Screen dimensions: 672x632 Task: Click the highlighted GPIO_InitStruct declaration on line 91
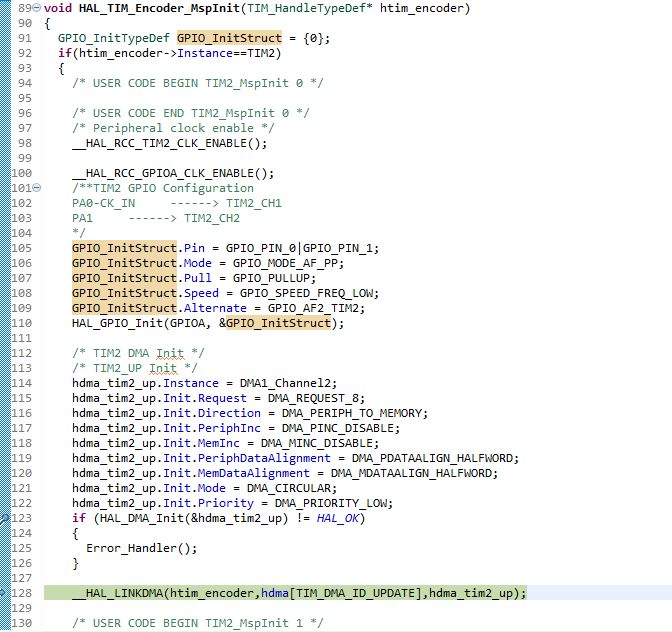click(229, 39)
